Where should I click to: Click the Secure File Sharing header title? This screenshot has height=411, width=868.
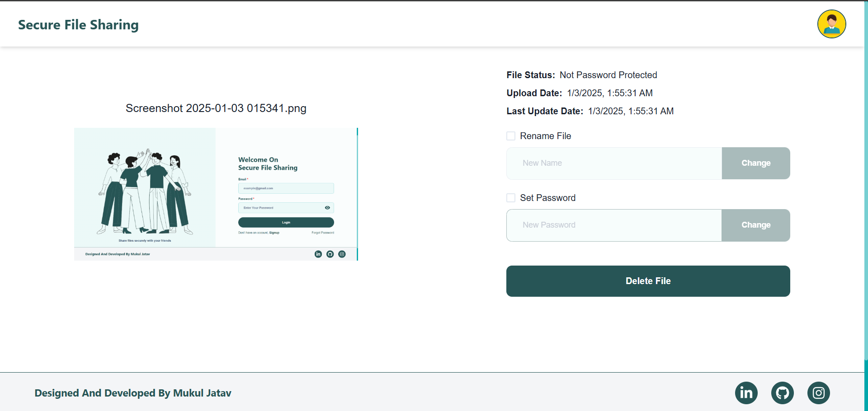point(78,25)
